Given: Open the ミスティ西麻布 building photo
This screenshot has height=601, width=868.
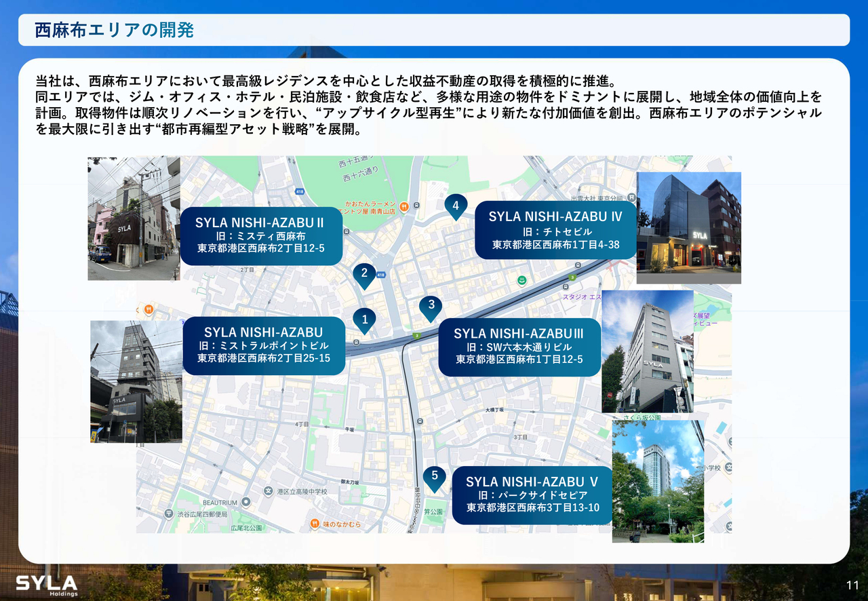Looking at the screenshot, I should 134,218.
